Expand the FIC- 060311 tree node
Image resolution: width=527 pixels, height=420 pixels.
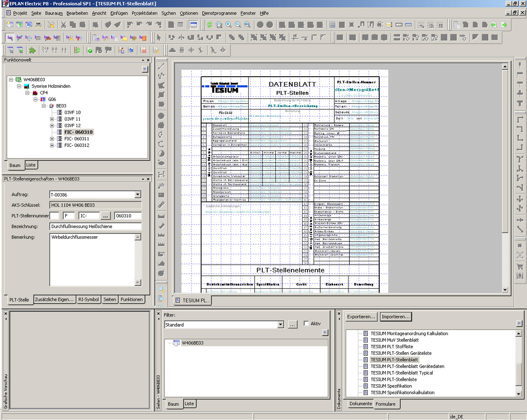[x=52, y=139]
